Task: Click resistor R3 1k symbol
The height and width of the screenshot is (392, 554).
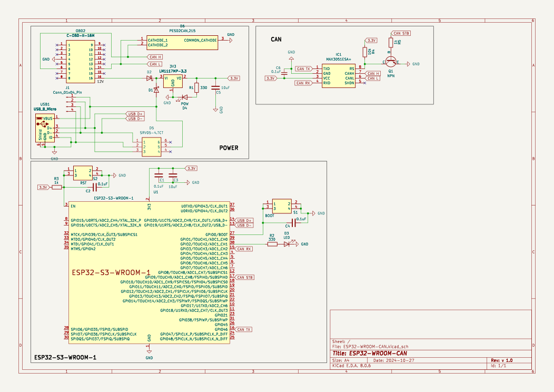Action: pos(57,188)
